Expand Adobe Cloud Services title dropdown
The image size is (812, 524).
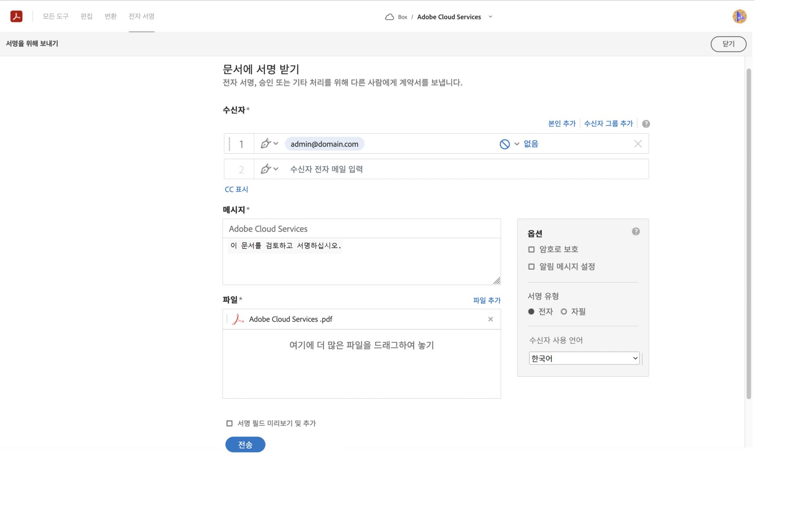pos(491,17)
